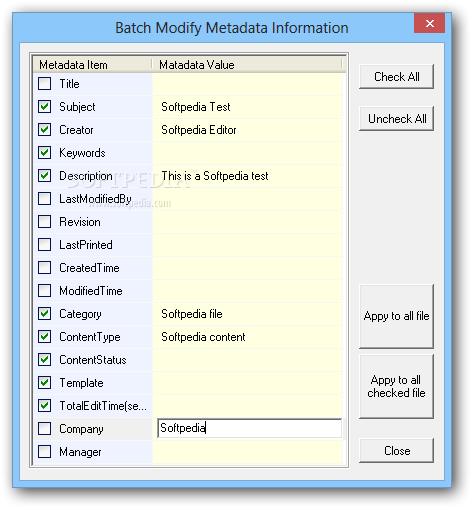The height and width of the screenshot is (508, 472).
Task: Uncheck the Keywords checkbox
Action: click(44, 153)
